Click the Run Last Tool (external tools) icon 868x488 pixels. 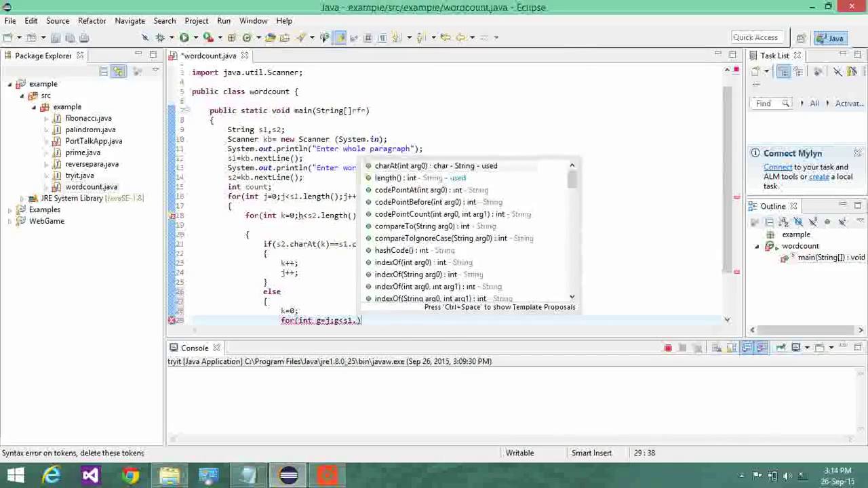(x=208, y=37)
